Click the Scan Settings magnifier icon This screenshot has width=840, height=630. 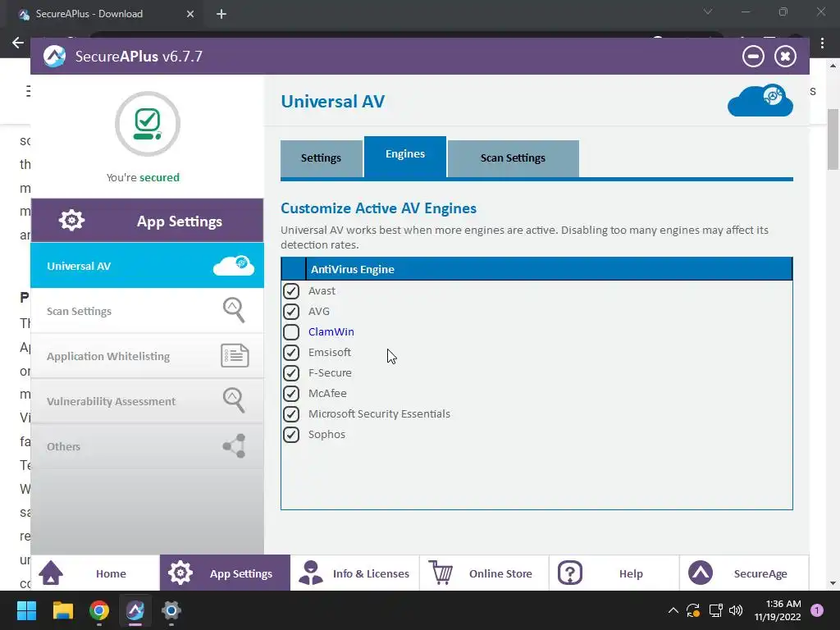[x=234, y=310]
